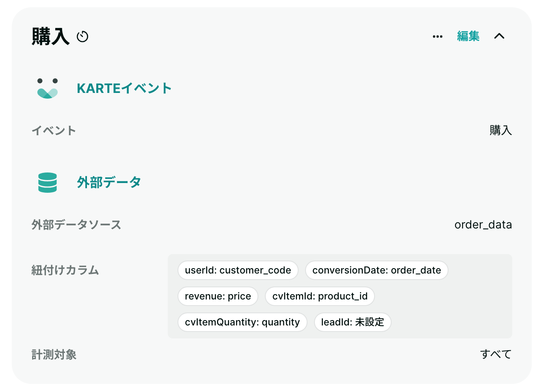Select the KARTEイベント heading
Screen dimensions: 533x392
click(x=124, y=88)
